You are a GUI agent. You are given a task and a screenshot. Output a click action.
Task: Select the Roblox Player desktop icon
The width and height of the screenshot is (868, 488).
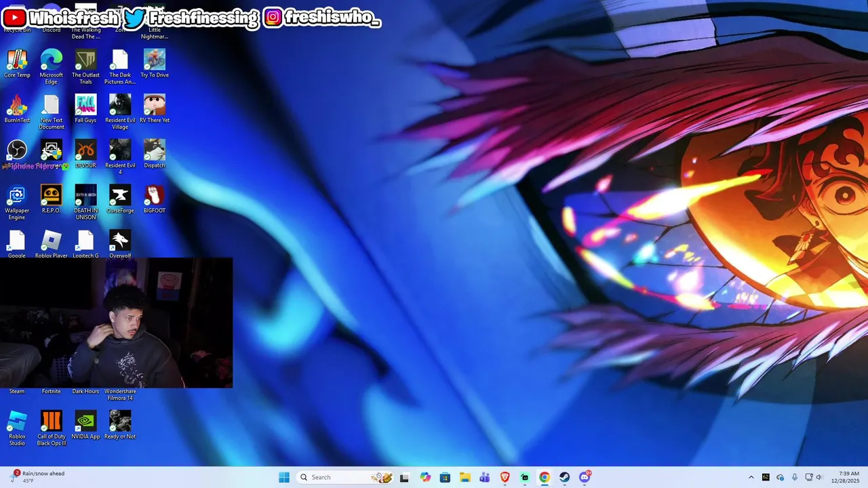(52, 244)
